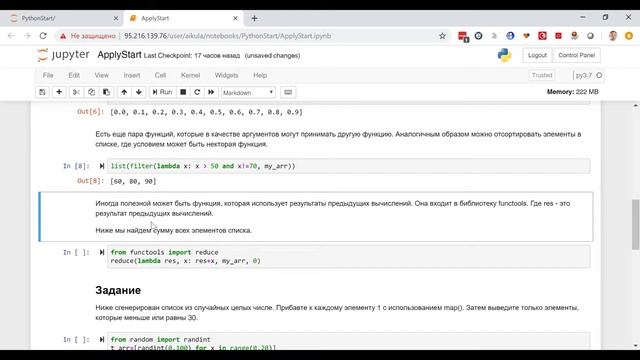Screen dimensions: 640x360
Task: Move selected cell down arrow
Action: [139, 92]
